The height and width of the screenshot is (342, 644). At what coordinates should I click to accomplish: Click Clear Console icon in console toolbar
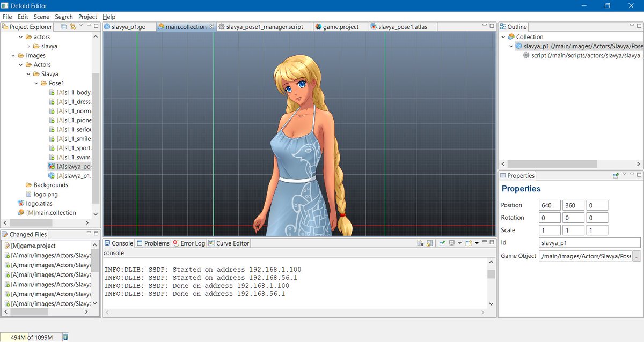420,243
